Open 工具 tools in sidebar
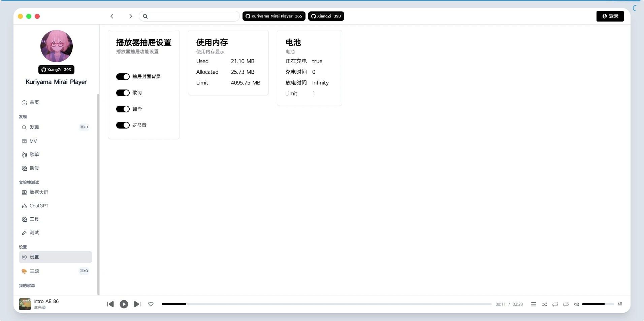This screenshot has height=321, width=644. tap(55, 219)
